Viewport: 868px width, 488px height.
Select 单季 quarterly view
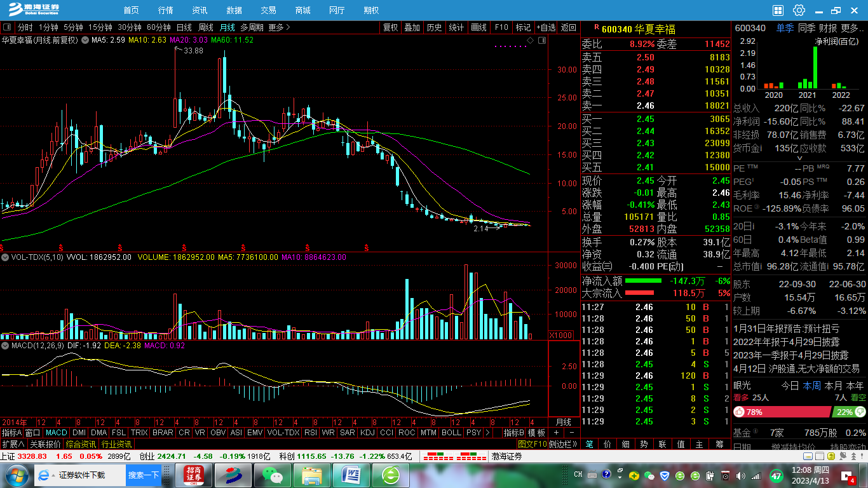tap(785, 28)
